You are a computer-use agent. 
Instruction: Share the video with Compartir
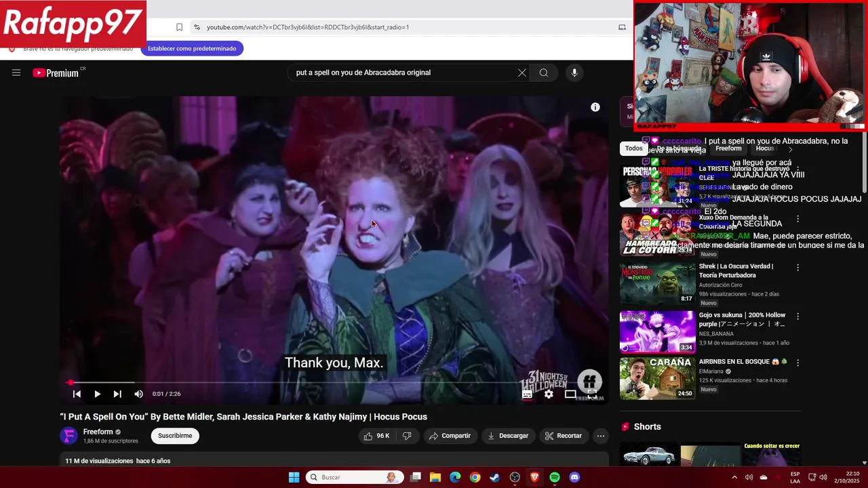450,436
